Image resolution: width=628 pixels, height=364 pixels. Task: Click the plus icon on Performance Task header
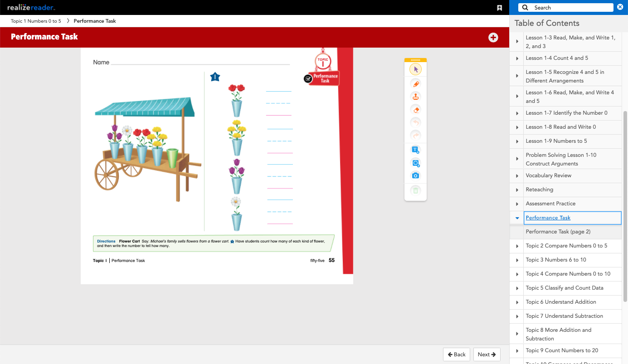[x=493, y=38]
